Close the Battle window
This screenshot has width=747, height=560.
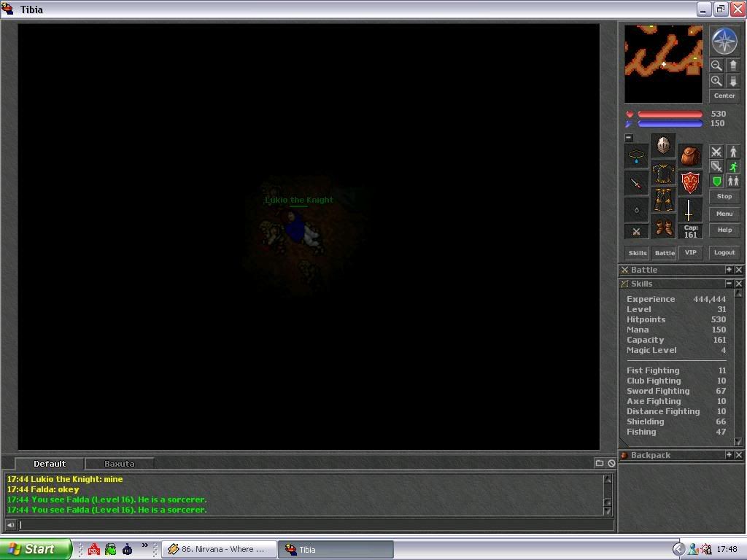pyautogui.click(x=738, y=270)
